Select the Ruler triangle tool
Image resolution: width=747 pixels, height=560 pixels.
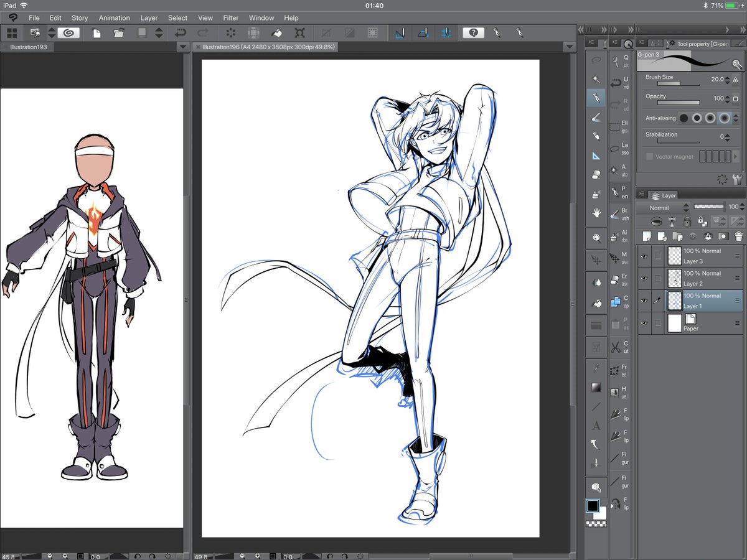point(596,156)
